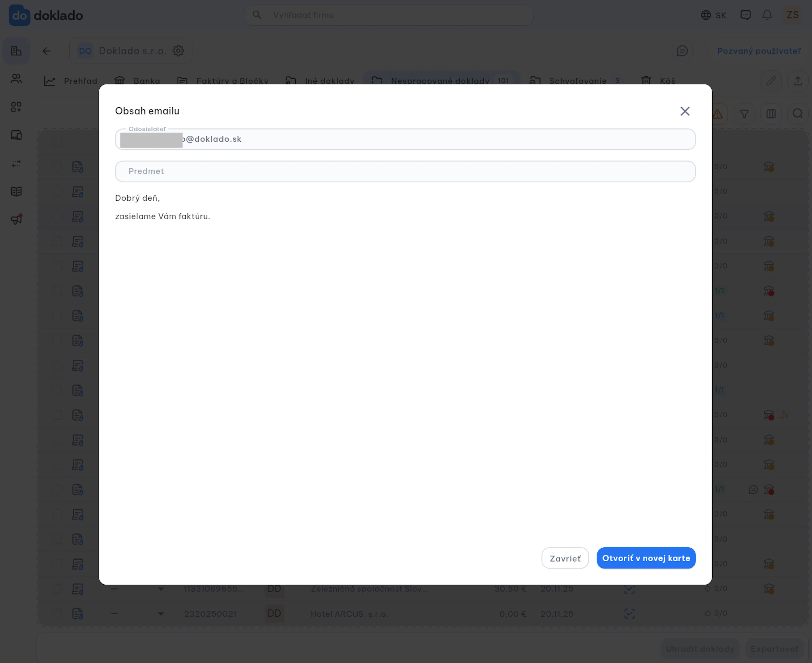Expand the dropdown arrow in Hotel ARCUS row

[x=161, y=614]
